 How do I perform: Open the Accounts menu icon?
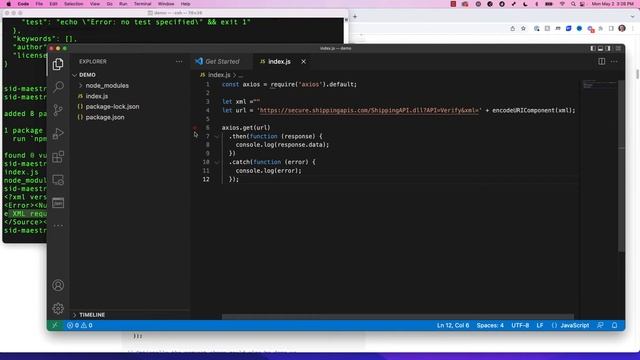click(x=58, y=285)
